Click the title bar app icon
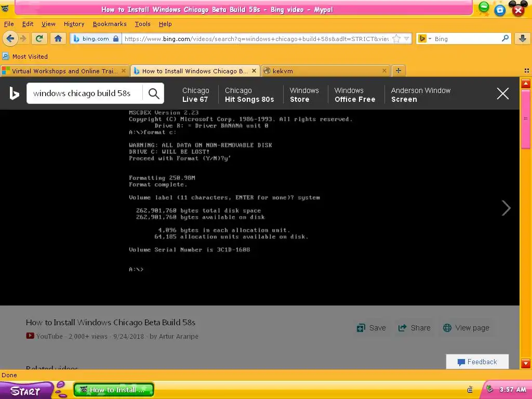Screen dimensions: 532x399 click(5, 8)
